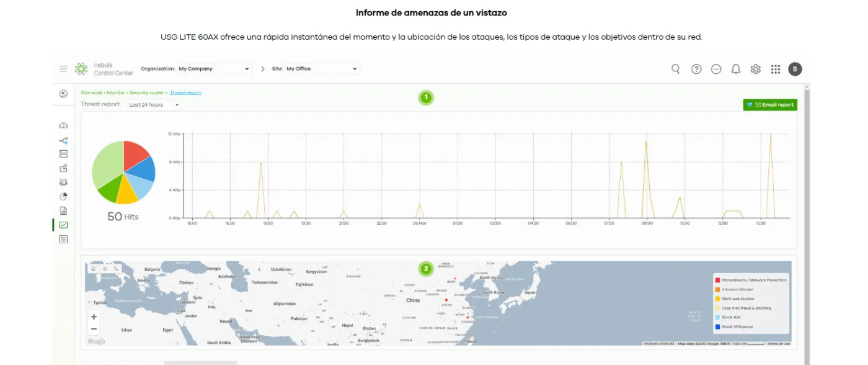Click the Nebula Control Center logo
The image size is (868, 365).
[104, 69]
